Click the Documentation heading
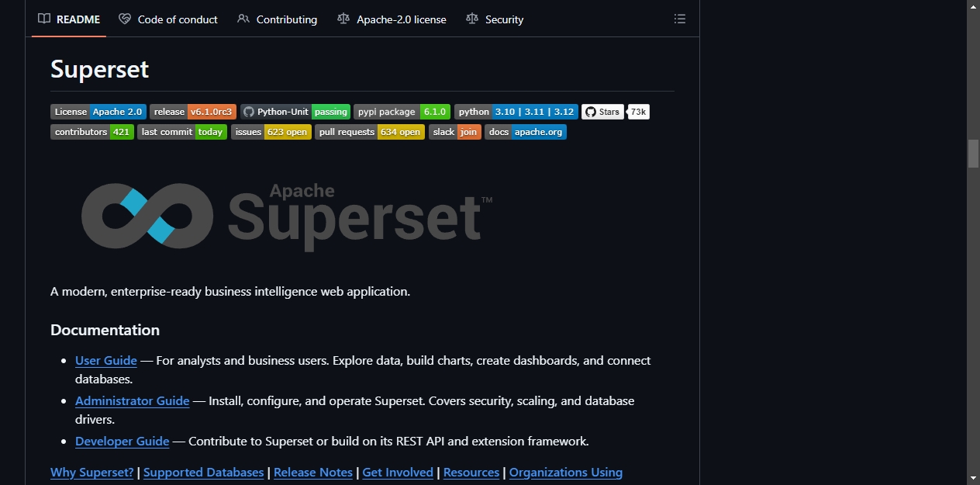 click(x=105, y=330)
